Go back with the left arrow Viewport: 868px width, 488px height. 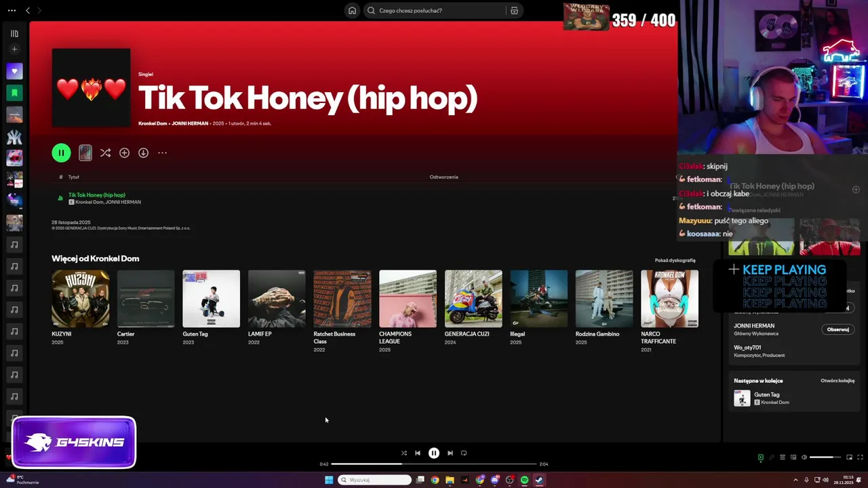pyautogui.click(x=28, y=10)
